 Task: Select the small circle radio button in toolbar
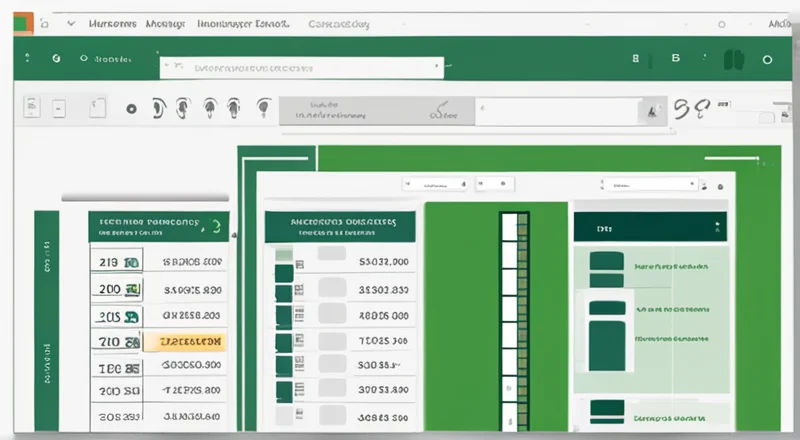pos(131,107)
